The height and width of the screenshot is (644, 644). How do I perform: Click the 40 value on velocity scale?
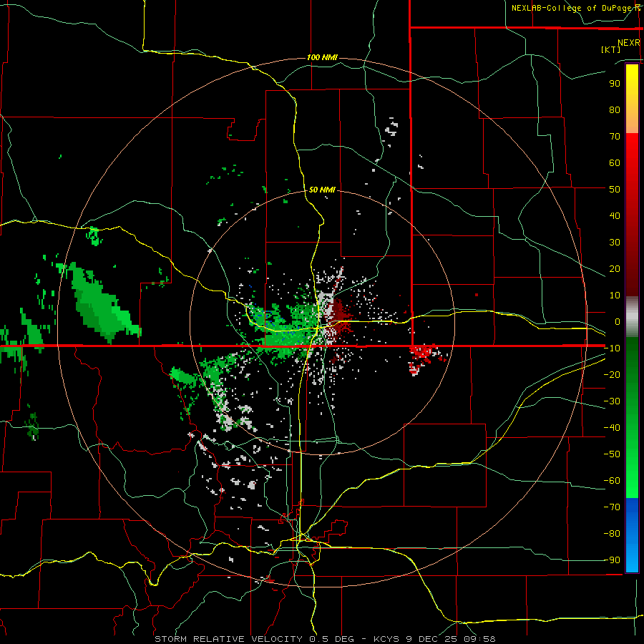tap(615, 215)
